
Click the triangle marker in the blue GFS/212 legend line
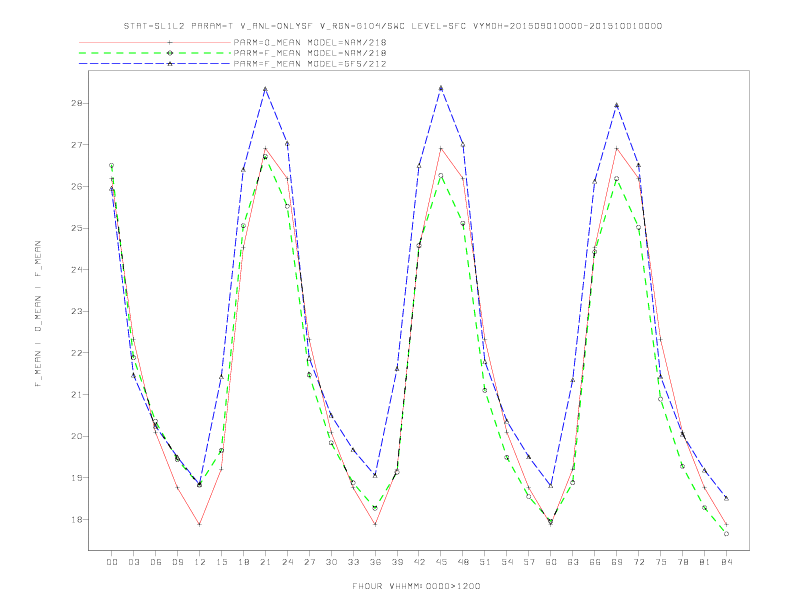click(170, 64)
